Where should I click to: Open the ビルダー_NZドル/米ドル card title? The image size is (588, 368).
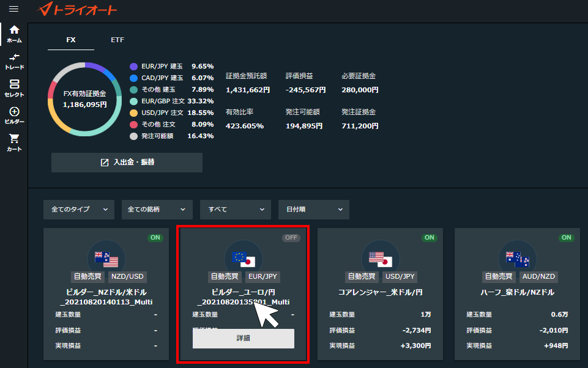click(106, 297)
